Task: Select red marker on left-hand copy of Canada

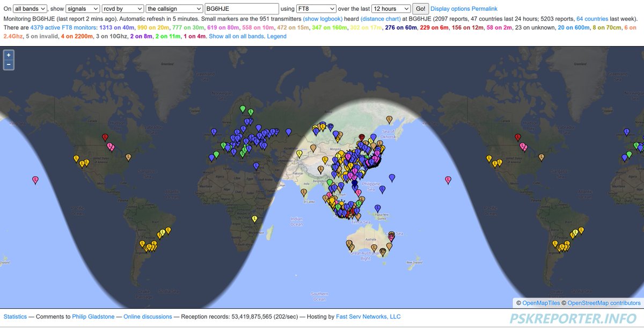Action: coord(105,137)
